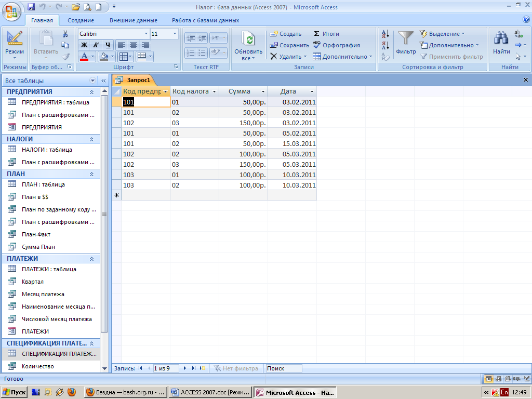Open Сумма column filter dropdown
Viewport: 532px width, 399px height.
(263, 91)
